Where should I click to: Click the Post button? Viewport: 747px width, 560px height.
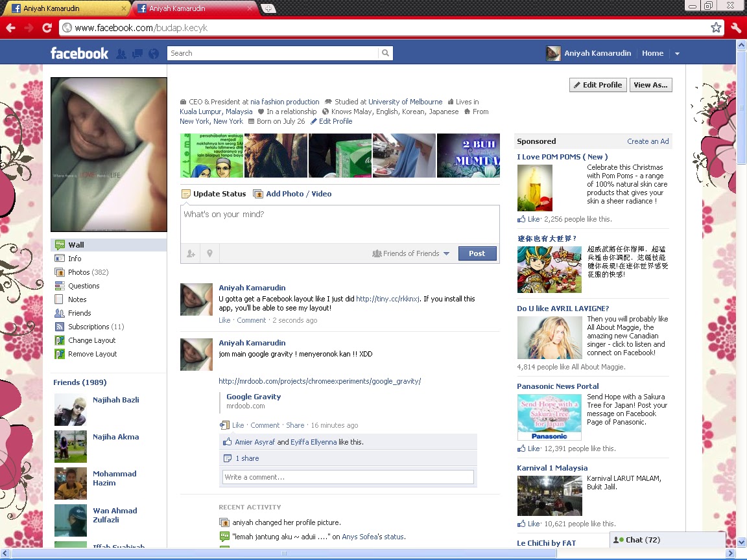(x=477, y=253)
